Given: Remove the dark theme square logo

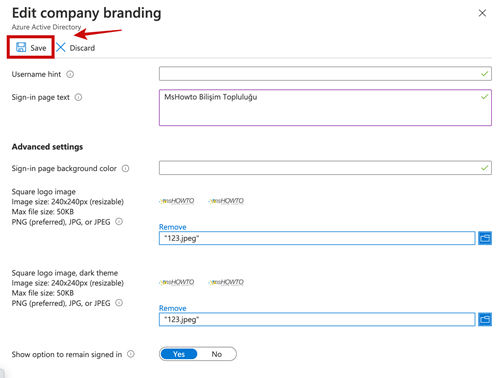Looking at the screenshot, I should pos(173,308).
